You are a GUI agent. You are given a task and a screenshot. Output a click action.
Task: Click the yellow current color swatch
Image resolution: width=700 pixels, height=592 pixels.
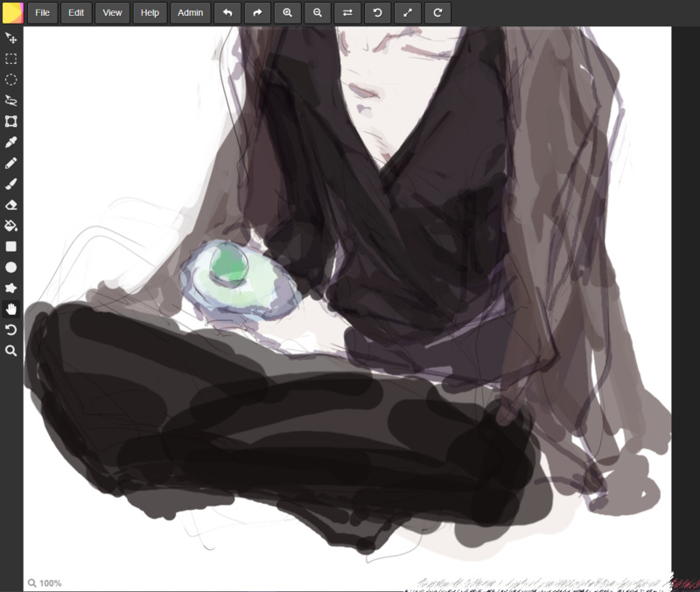tap(12, 12)
